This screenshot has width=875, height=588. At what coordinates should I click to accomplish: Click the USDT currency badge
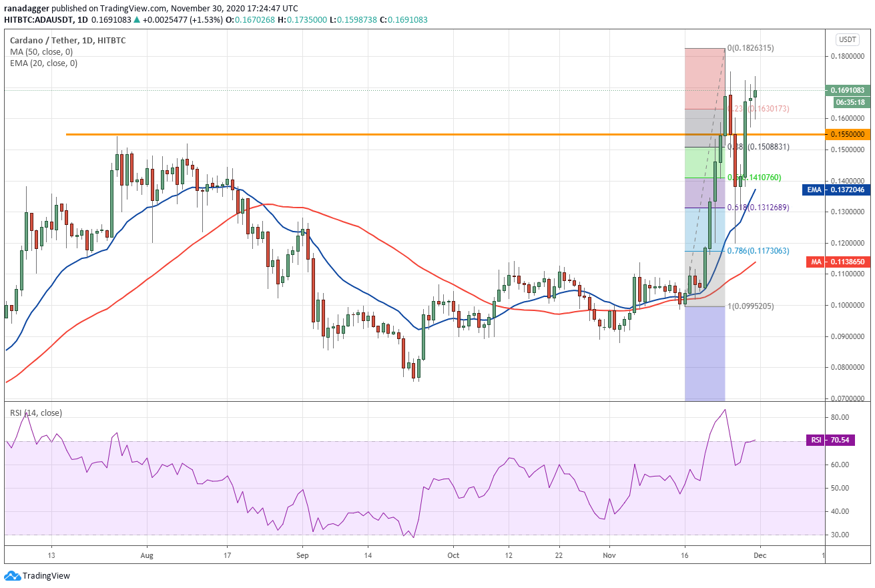click(x=846, y=39)
